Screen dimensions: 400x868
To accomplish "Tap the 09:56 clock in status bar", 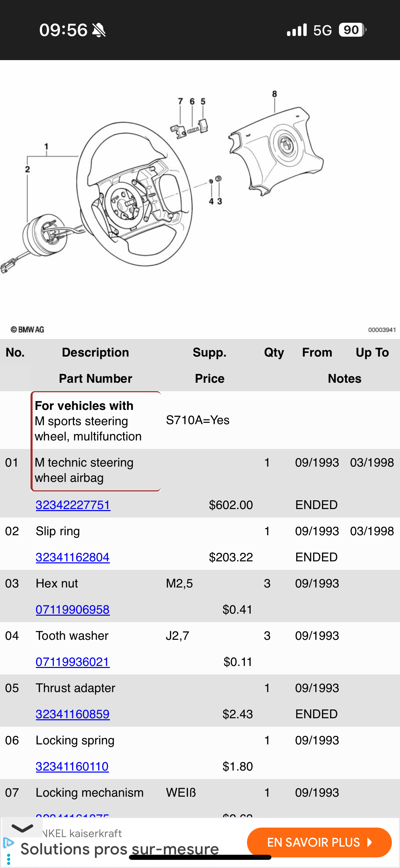I will (x=63, y=30).
